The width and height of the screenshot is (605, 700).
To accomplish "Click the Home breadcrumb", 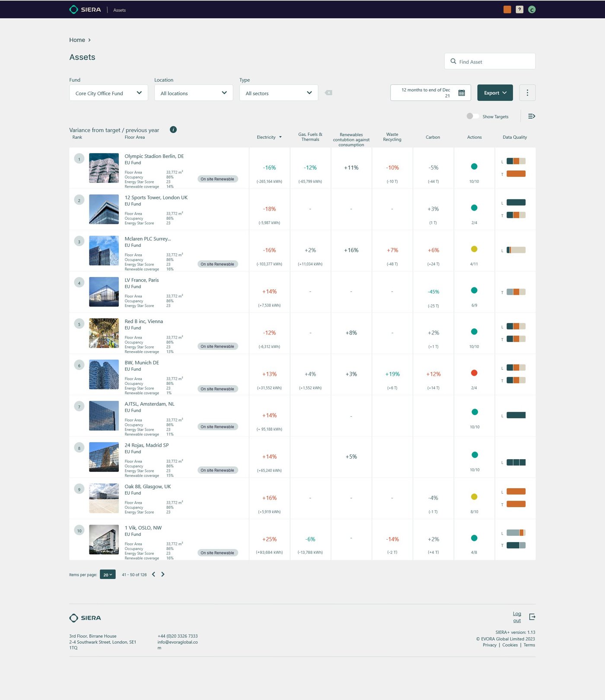I will click(77, 40).
